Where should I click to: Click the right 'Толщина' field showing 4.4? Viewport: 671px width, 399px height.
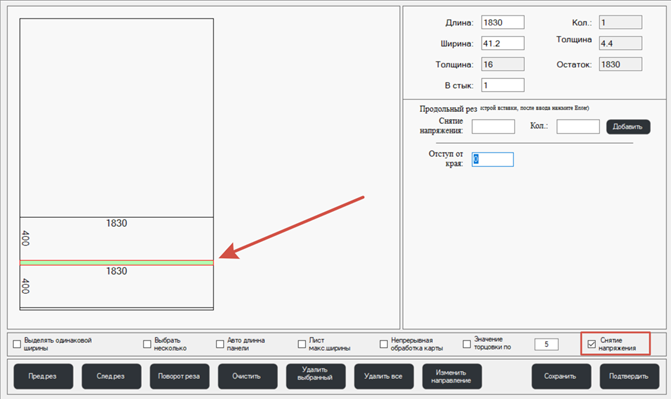[620, 43]
